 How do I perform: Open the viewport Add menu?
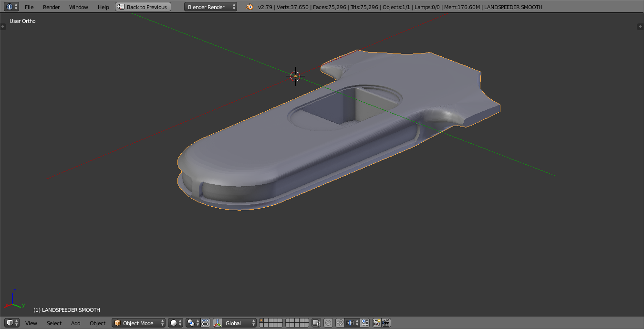(76, 323)
